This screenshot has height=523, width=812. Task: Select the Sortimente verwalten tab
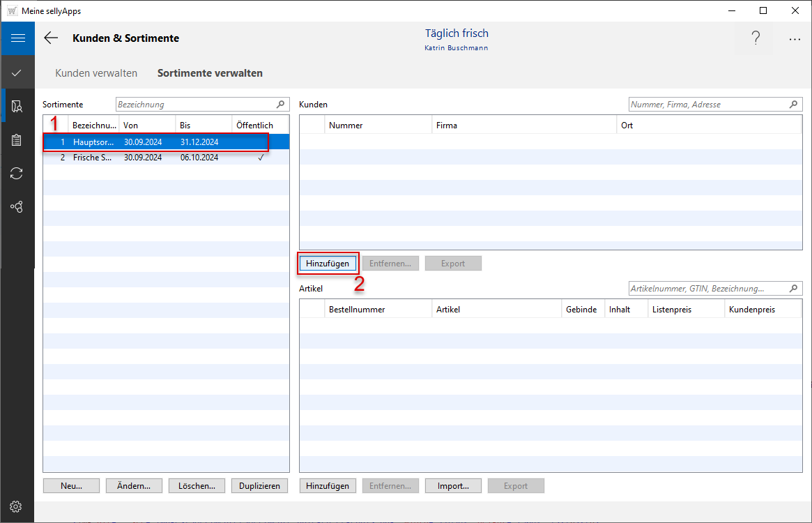(210, 73)
